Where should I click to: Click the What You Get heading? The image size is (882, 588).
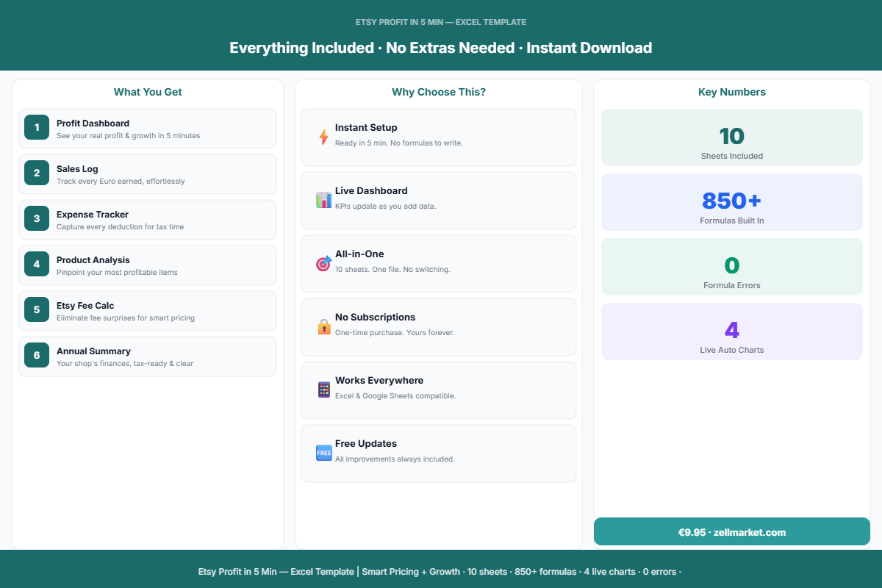pos(148,92)
